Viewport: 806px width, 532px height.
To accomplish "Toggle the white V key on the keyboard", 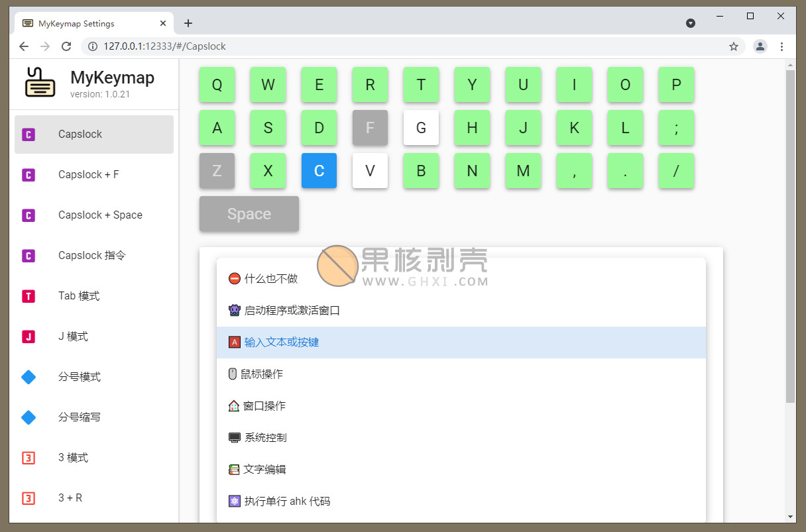I will (370, 171).
